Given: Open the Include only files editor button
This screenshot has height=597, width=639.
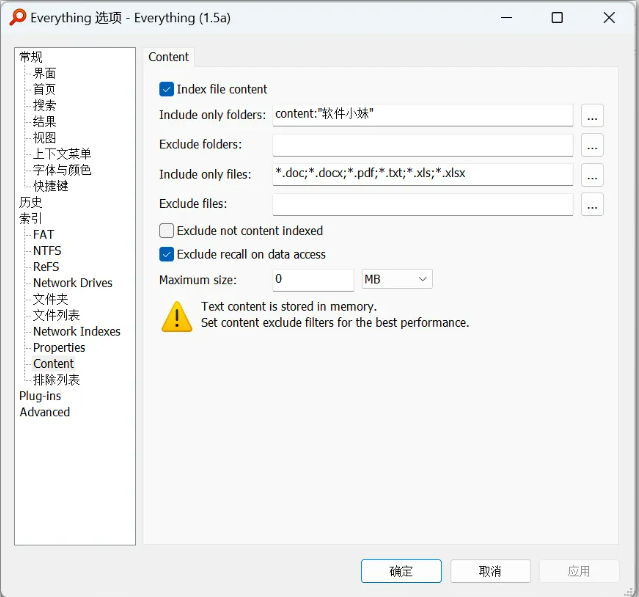Looking at the screenshot, I should click(x=592, y=175).
